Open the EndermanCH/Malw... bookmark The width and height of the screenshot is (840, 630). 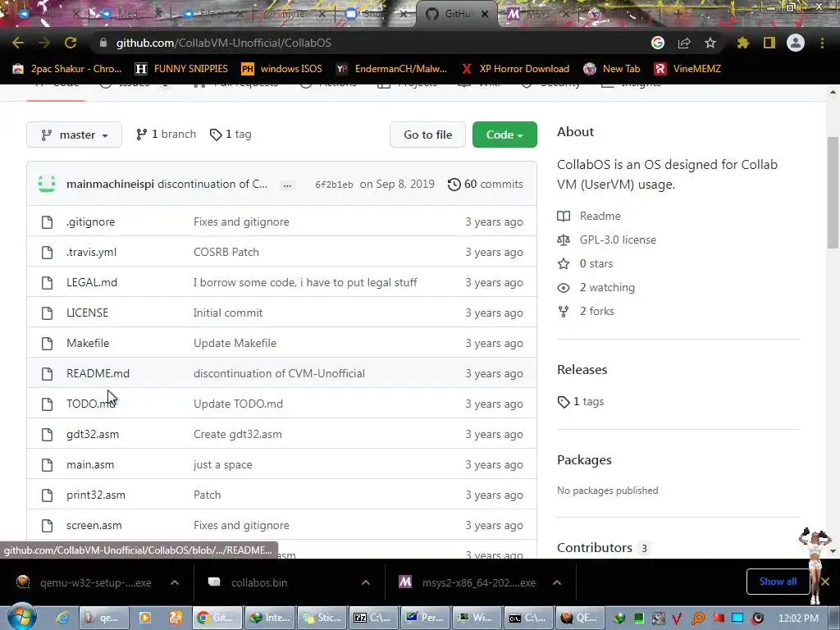coord(391,69)
